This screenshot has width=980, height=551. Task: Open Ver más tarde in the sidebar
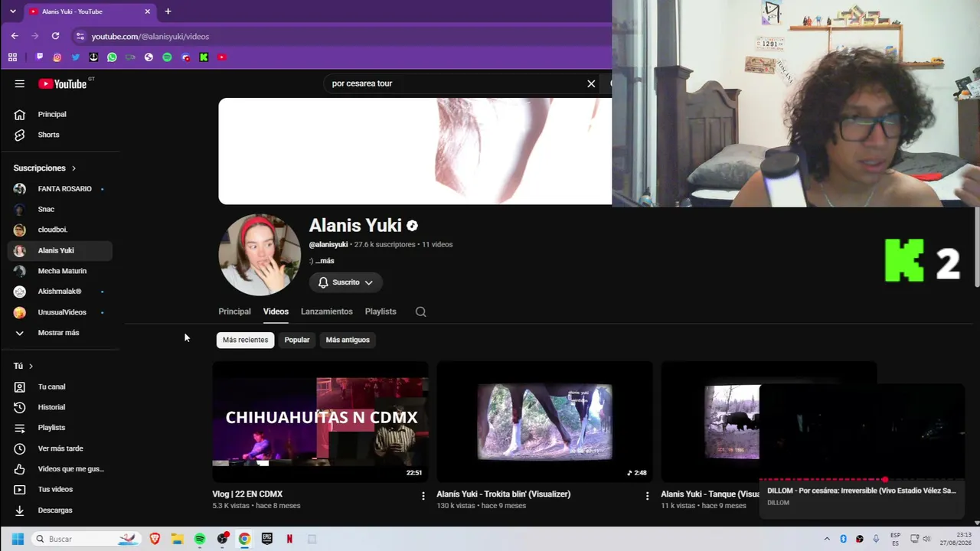coord(60,448)
